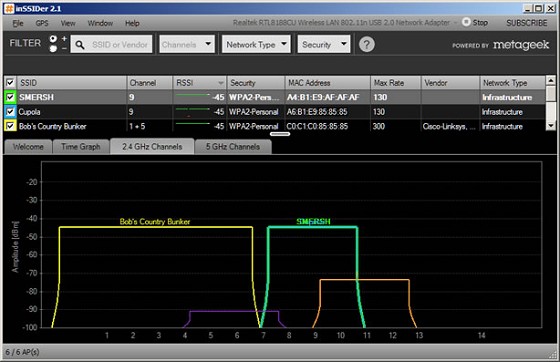Sort by the Network Type column header
The width and height of the screenshot is (560, 362).
tap(513, 83)
